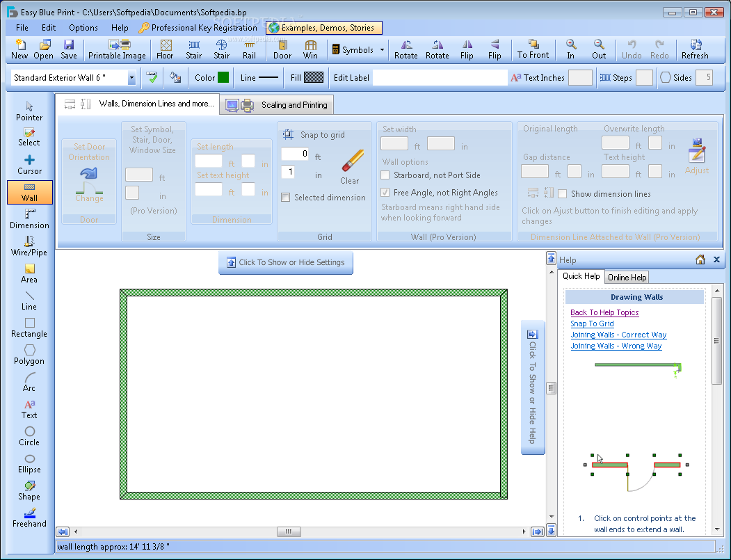
Task: Open the Options menu
Action: [x=83, y=28]
